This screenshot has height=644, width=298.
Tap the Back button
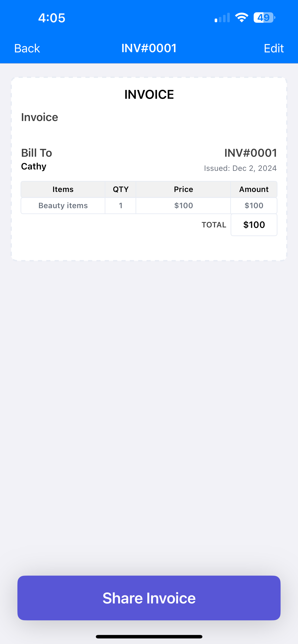click(x=27, y=48)
